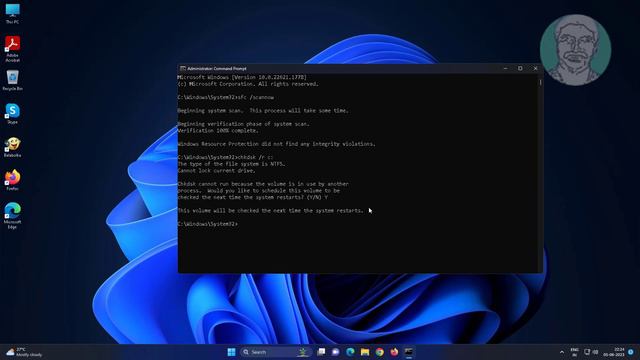The width and height of the screenshot is (640, 360).
Task: Click 'Windows Resource Protection did not find' line
Action: (x=276, y=144)
